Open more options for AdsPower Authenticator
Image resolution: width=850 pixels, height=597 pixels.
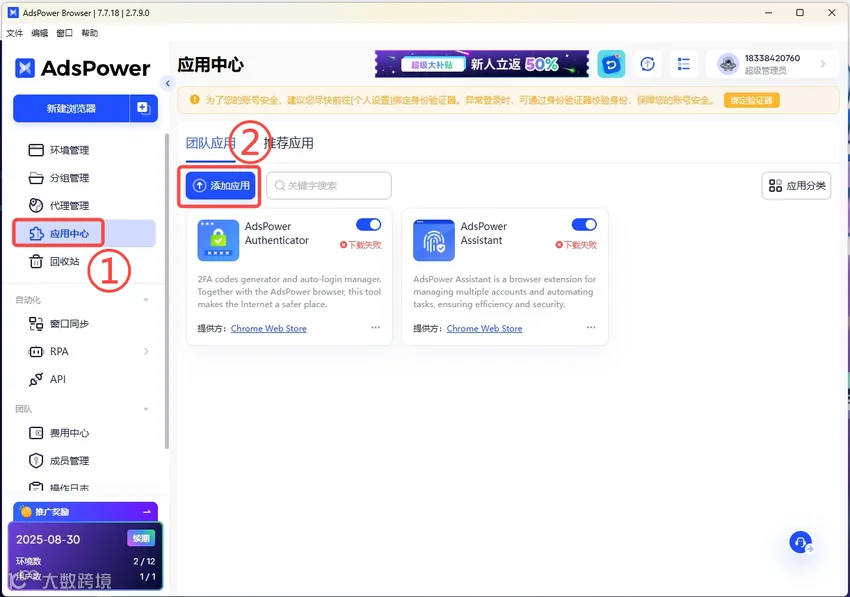(376, 327)
